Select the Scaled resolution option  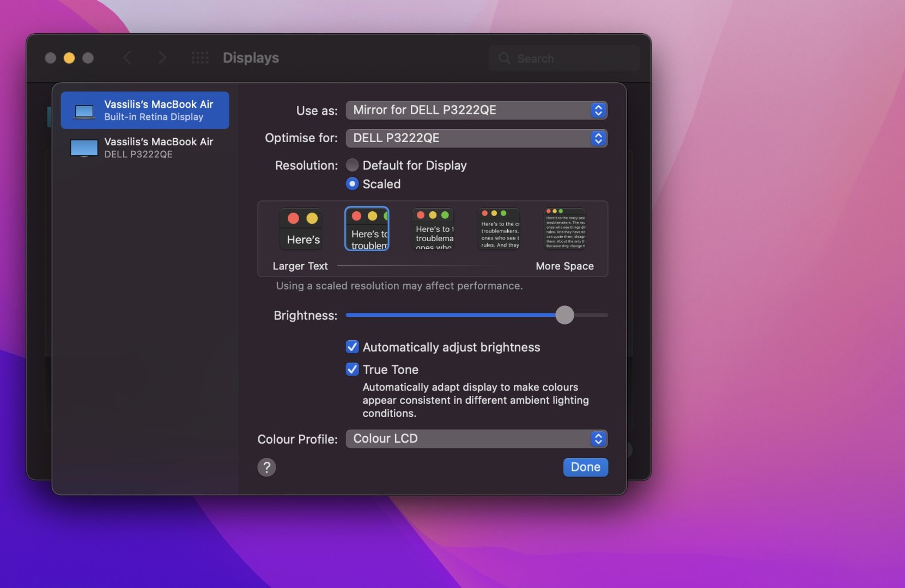pyautogui.click(x=353, y=184)
